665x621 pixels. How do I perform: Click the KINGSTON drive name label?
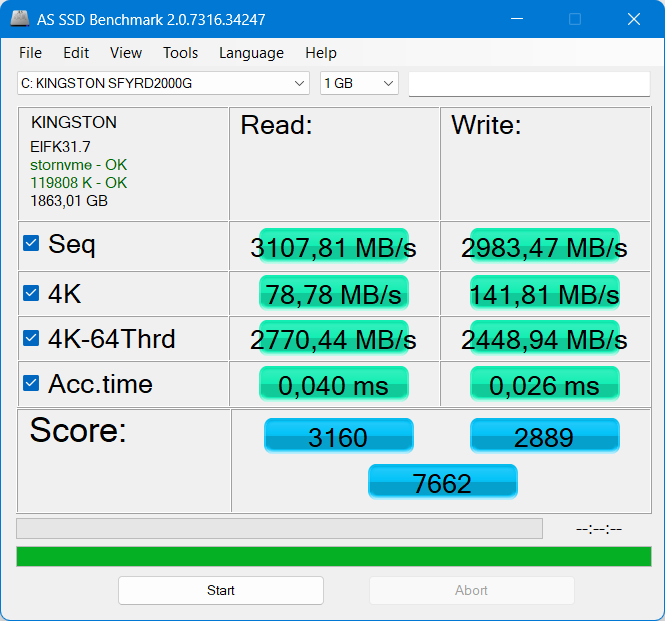[74, 122]
